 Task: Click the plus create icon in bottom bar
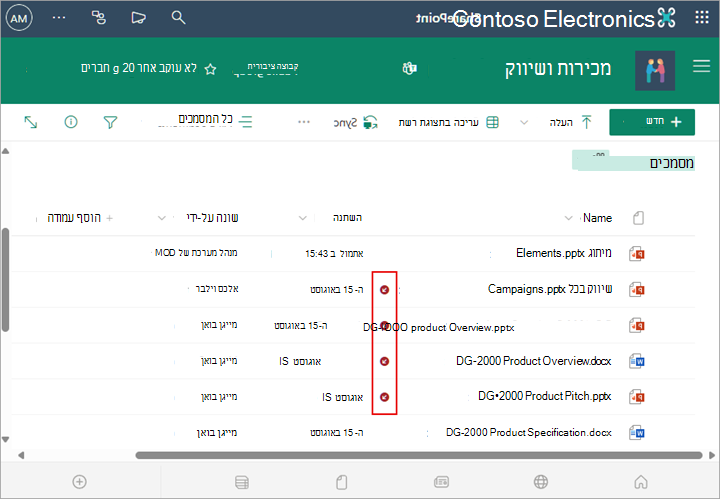coord(79,482)
